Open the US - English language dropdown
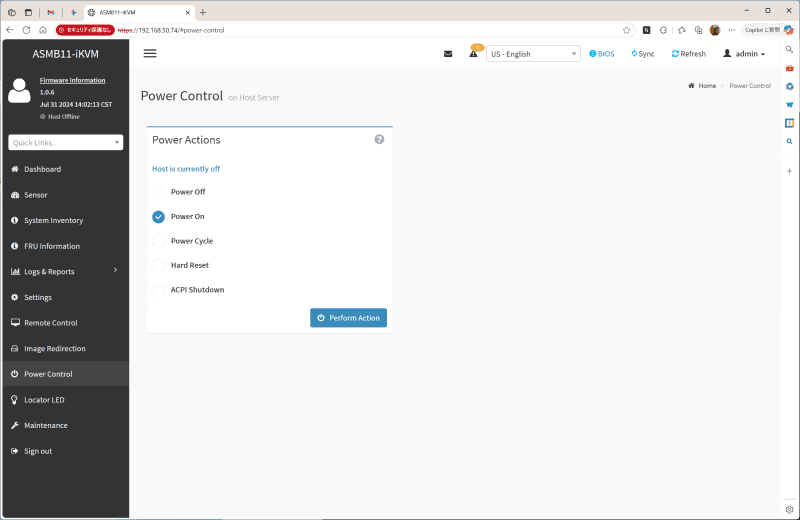Viewport: 800px width, 520px height. (533, 54)
